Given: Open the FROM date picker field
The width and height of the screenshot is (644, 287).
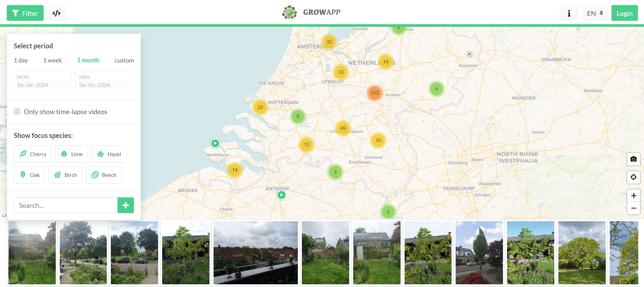Looking at the screenshot, I should tap(42, 85).
